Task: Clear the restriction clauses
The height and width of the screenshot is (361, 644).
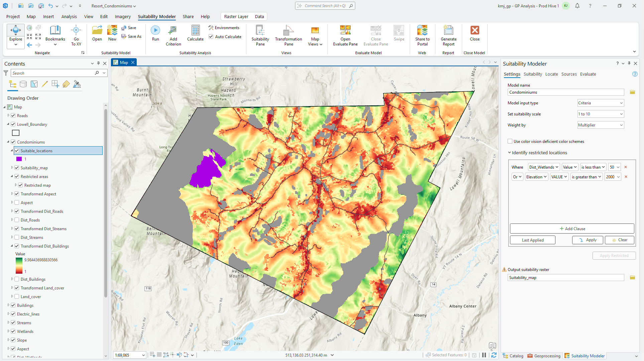Action: (619, 240)
